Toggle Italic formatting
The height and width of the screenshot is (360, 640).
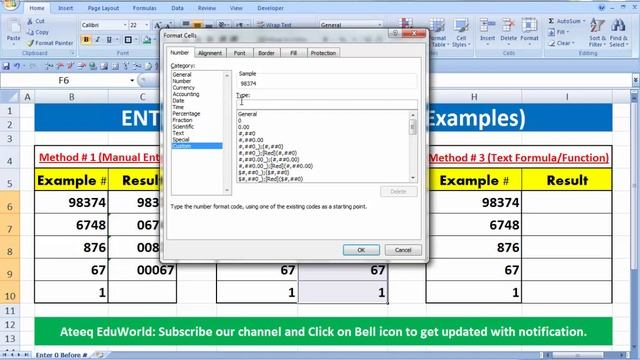pos(98,40)
